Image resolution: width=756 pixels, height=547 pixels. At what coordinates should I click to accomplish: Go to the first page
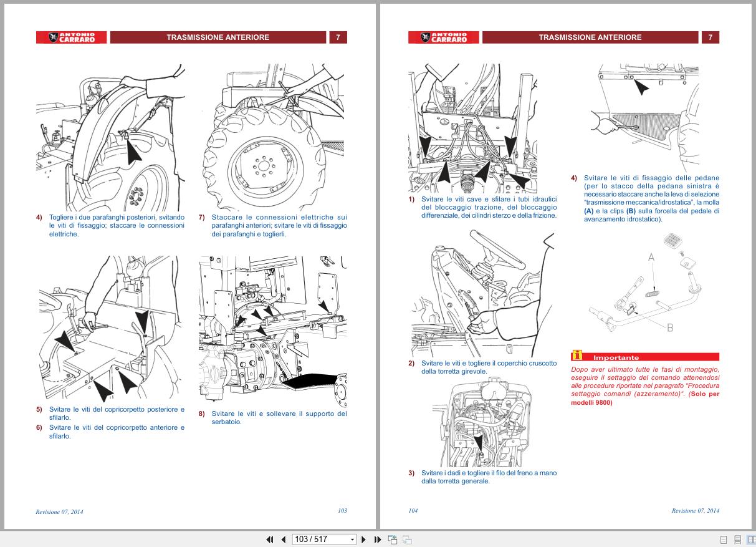tap(270, 540)
